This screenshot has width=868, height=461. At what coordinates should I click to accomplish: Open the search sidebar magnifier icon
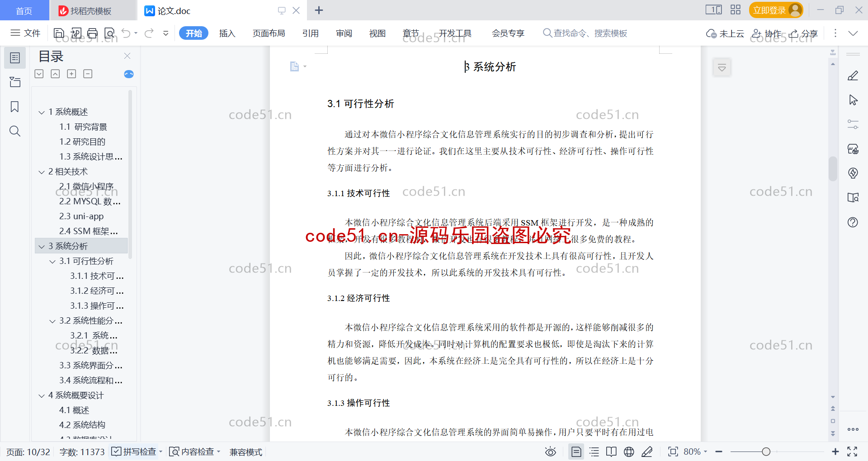[15, 131]
